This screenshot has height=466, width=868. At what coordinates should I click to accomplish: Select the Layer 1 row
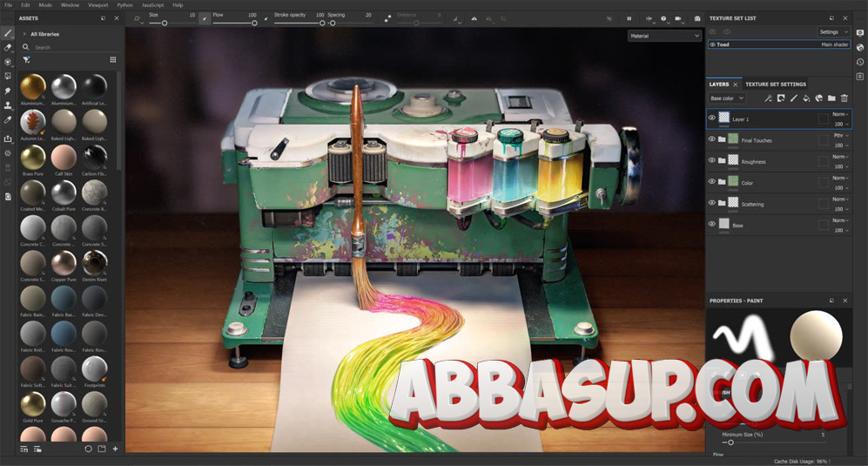tap(779, 118)
